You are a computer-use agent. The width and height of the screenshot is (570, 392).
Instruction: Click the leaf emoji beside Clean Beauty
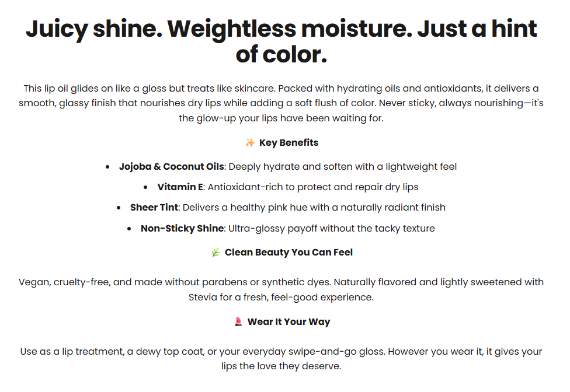[x=216, y=253]
